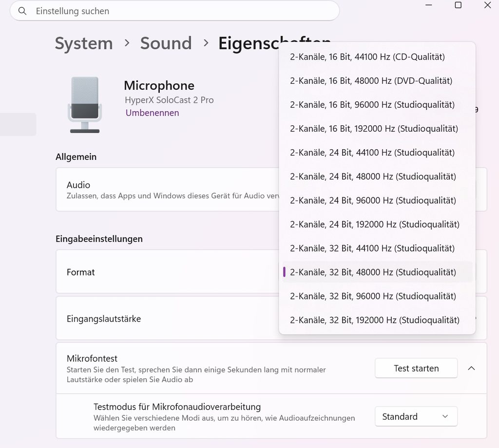Click the Eingangslautstärke row label

pyautogui.click(x=104, y=319)
